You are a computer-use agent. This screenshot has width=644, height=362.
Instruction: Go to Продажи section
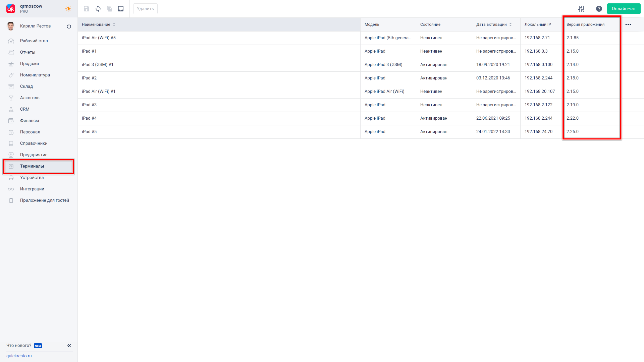pos(30,64)
